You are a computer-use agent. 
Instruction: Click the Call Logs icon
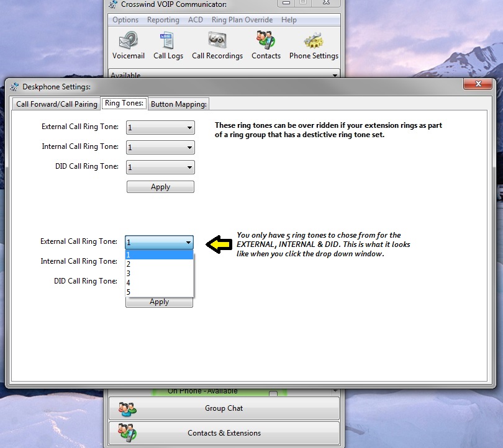pyautogui.click(x=168, y=42)
